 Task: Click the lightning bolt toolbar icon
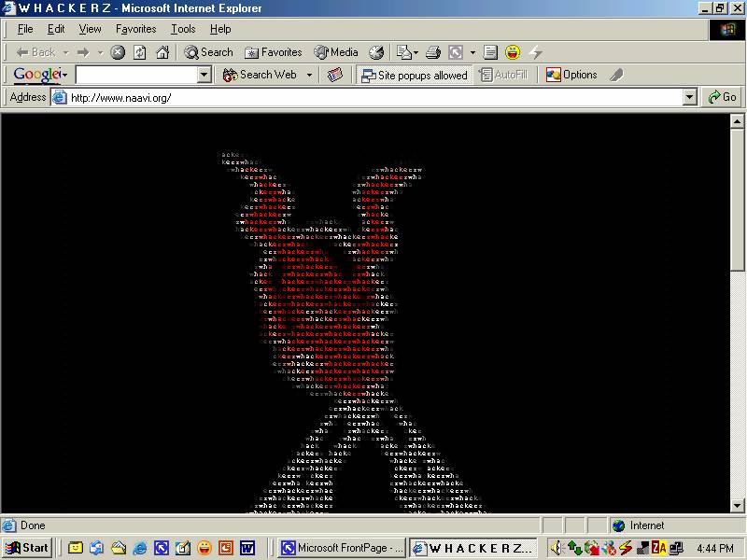[x=535, y=52]
